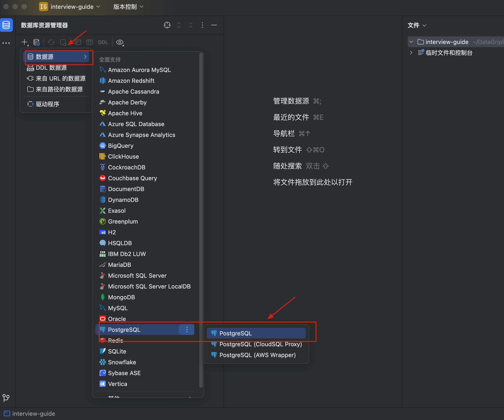Open the Git branch tool icon at bottom left
Viewport: 504px width, 420px height.
tap(6, 398)
